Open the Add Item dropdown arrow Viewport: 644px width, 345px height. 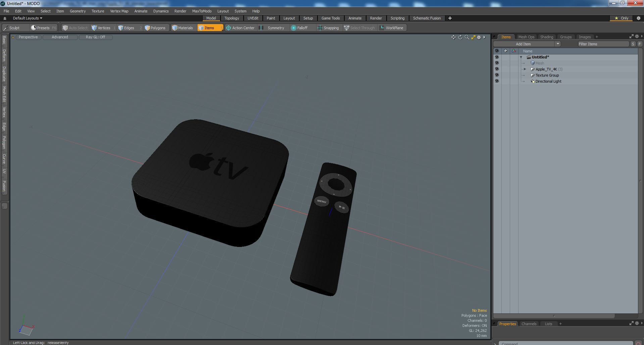(x=558, y=44)
